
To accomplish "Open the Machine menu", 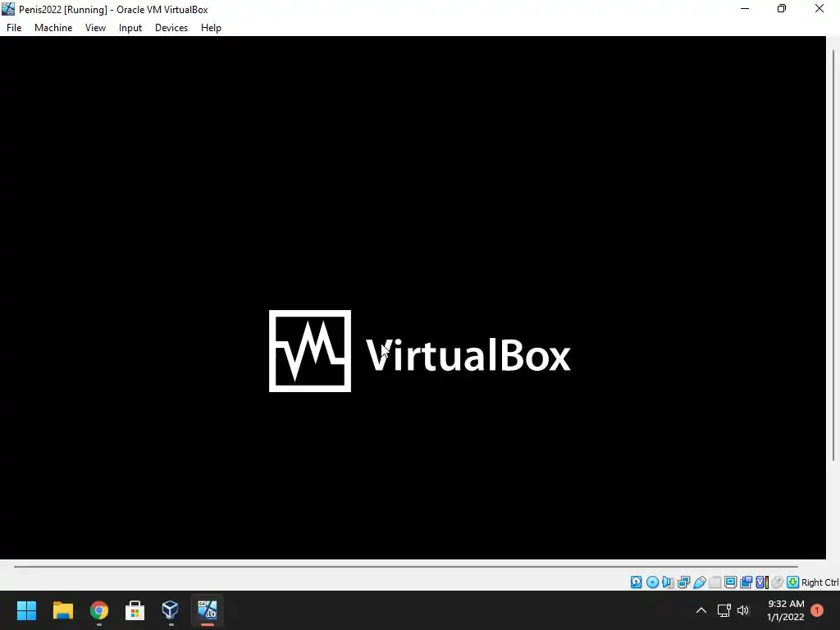I will click(53, 28).
